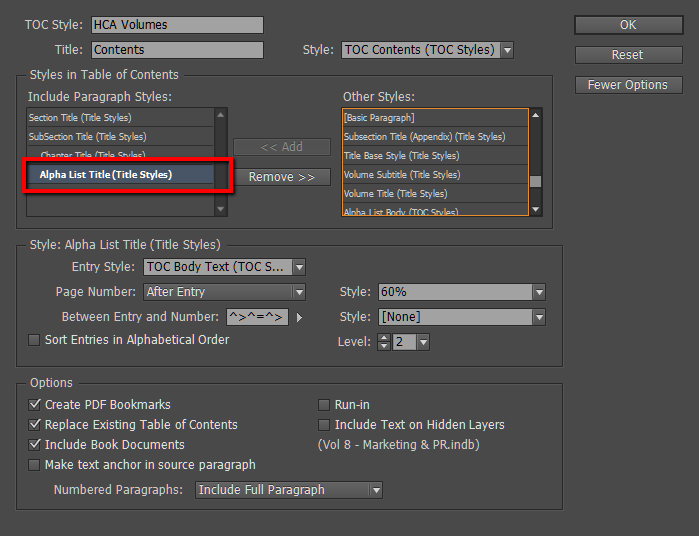Select Section Title (Title Styles) in included styles
The height and width of the screenshot is (536, 699).
pyautogui.click(x=120, y=118)
